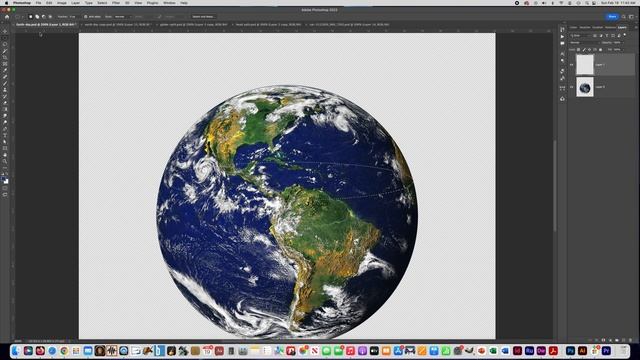The height and width of the screenshot is (360, 640).
Task: Change screen mode icon in toolbar
Action: pos(5,195)
